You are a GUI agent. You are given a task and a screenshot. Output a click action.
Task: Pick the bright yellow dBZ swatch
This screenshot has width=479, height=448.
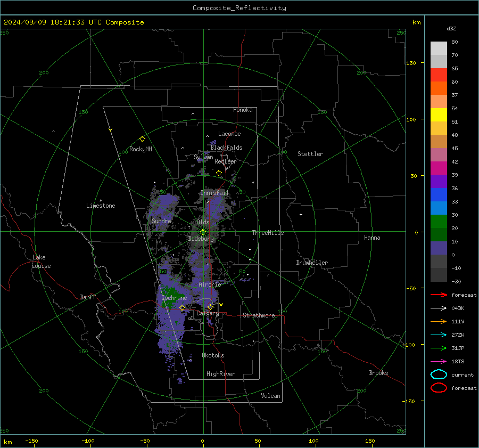(x=439, y=115)
